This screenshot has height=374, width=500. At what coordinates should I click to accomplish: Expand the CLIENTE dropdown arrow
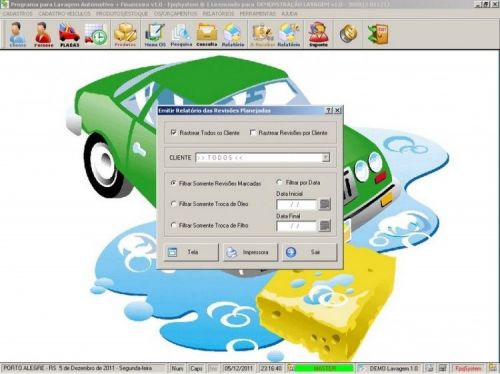click(326, 158)
